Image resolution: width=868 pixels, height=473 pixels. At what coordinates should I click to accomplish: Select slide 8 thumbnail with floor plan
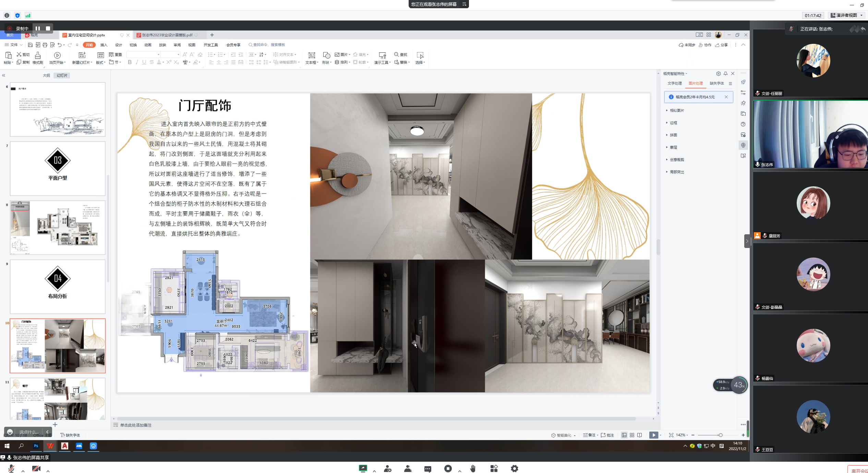58,227
